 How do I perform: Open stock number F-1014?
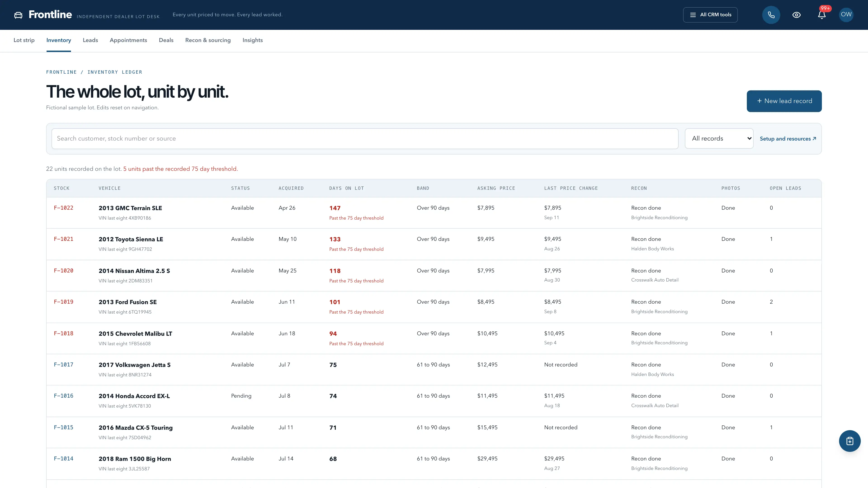(63, 459)
